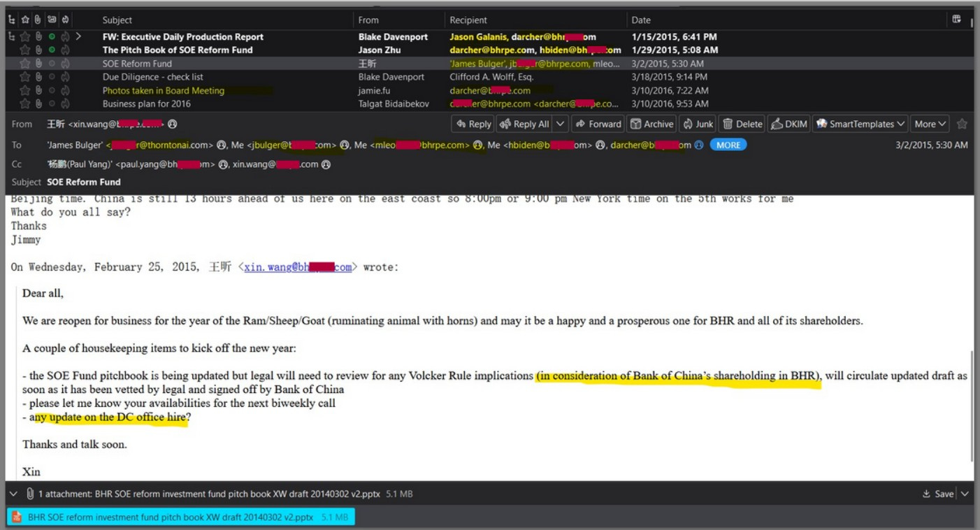This screenshot has height=530, width=980.
Task: Select 'Business plan for 2016' message
Action: click(147, 103)
